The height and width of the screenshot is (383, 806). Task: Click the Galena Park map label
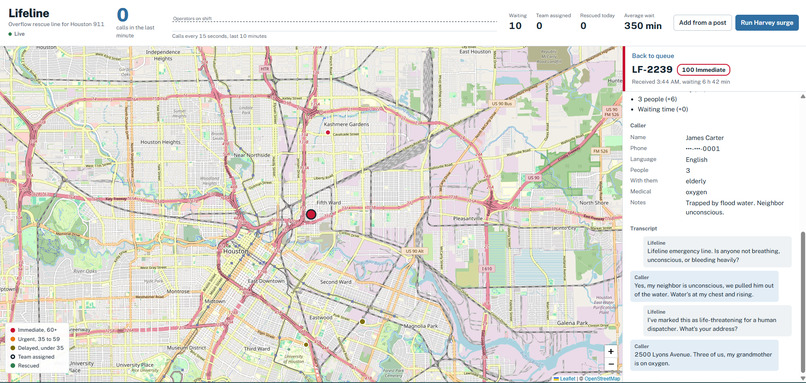[x=573, y=323]
